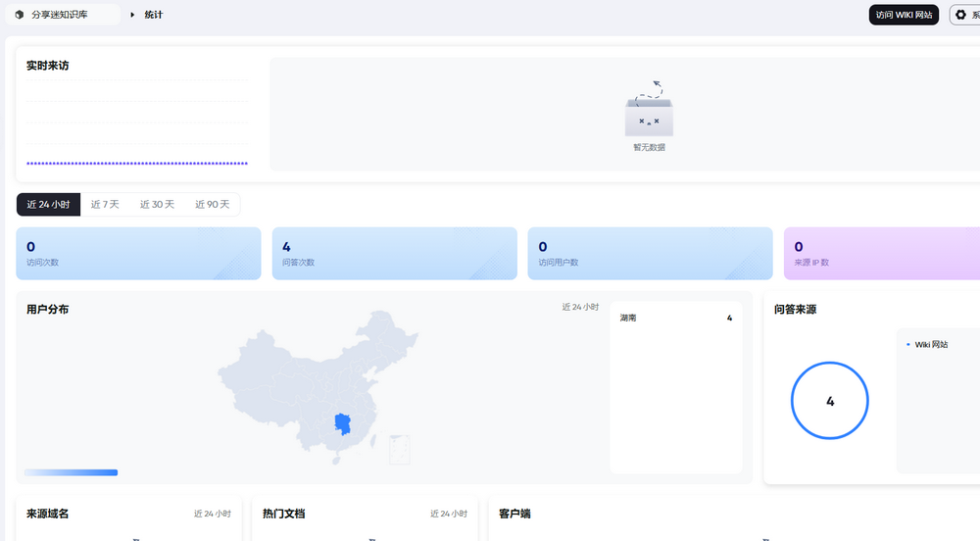Open the 问答次数 stat card

pos(394,254)
